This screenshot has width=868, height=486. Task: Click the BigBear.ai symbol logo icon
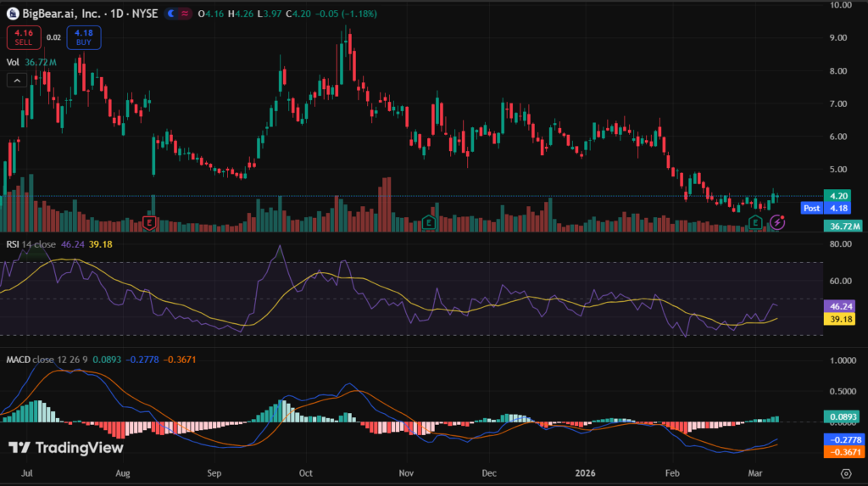point(13,14)
